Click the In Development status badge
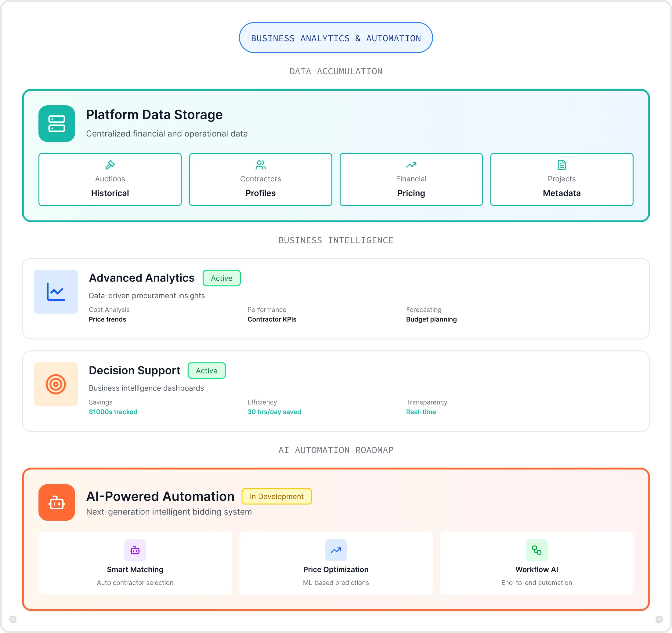This screenshot has width=672, height=633. click(276, 497)
